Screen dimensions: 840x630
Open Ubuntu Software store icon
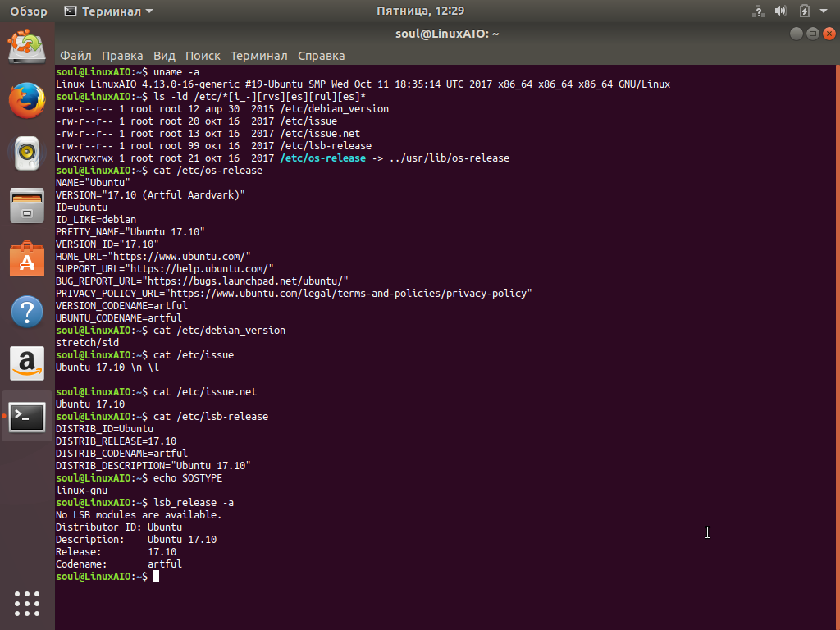[27, 258]
